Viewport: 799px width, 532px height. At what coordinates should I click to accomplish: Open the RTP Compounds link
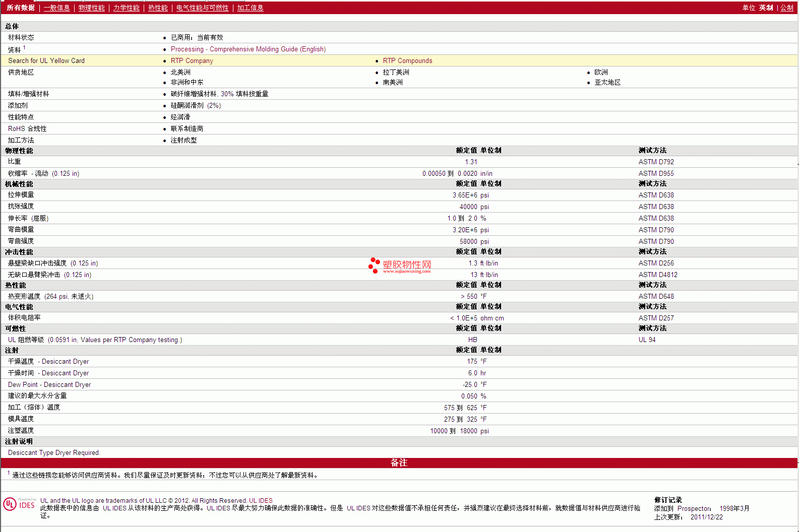point(407,61)
